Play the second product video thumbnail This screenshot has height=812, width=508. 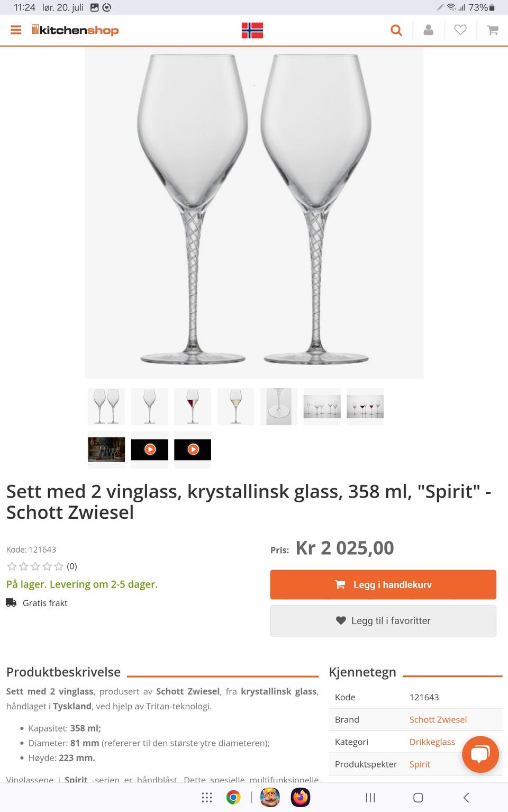[193, 449]
